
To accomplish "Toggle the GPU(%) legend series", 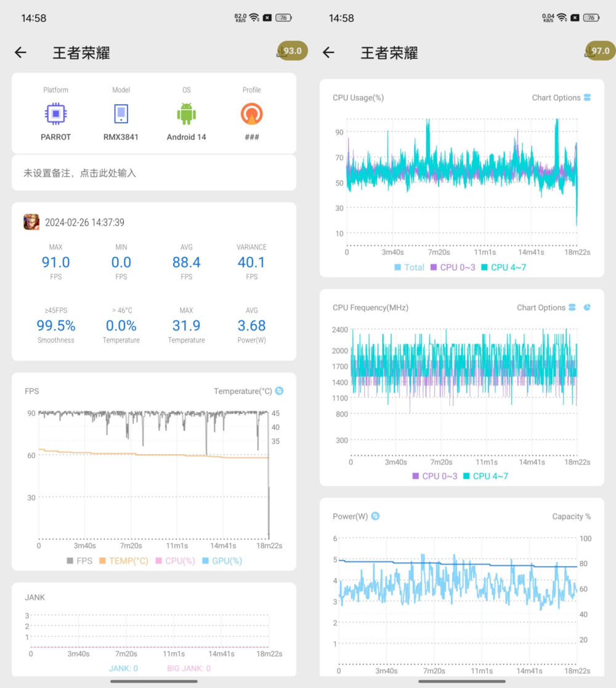I will tap(222, 561).
